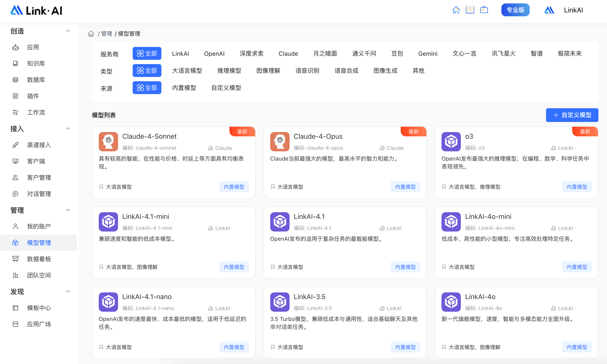Image resolution: width=607 pixels, height=364 pixels.
Task: Click the LinkAI-4o-mini model icon
Action: pos(451,222)
